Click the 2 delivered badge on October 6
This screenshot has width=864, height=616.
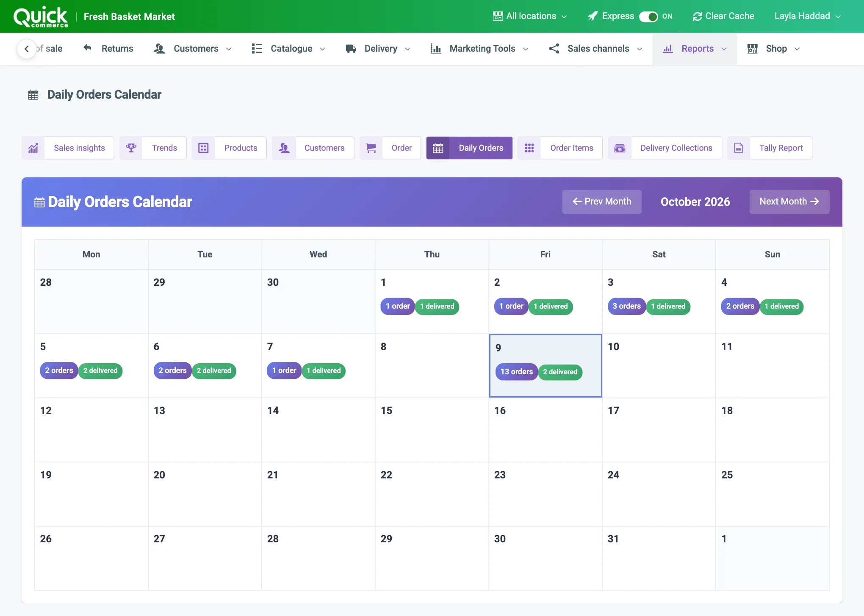214,371
